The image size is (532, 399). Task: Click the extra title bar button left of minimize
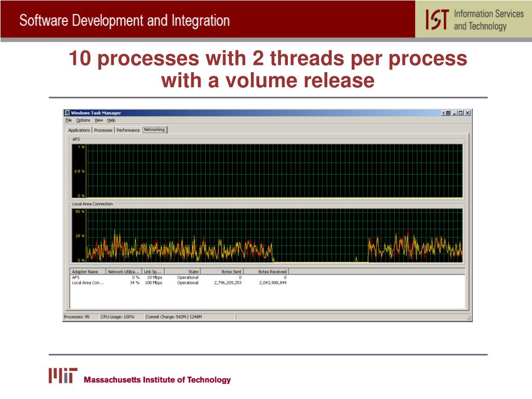(x=446, y=113)
